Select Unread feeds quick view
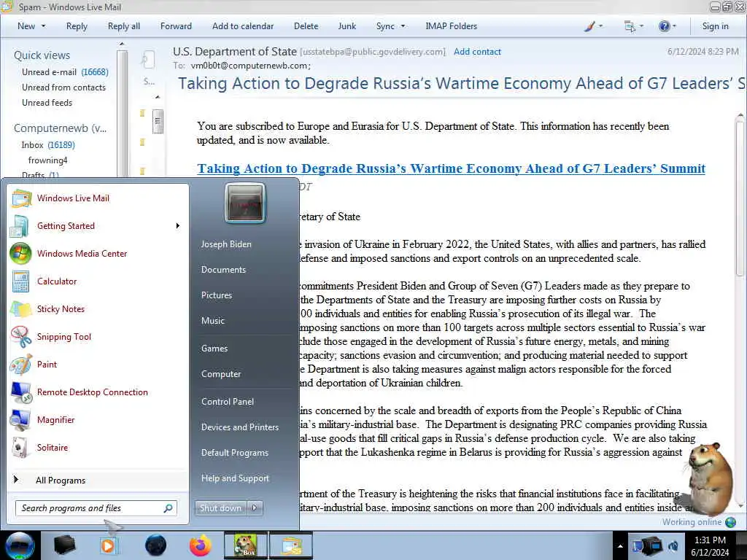The height and width of the screenshot is (560, 747). tap(47, 102)
